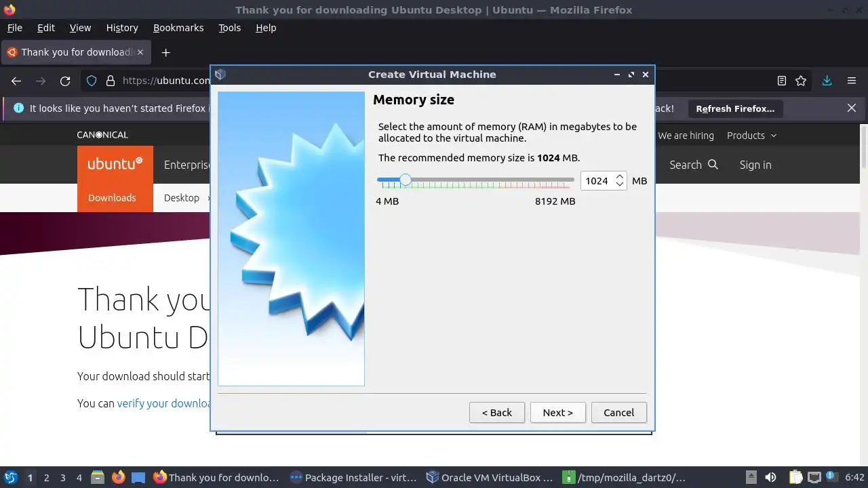Click the up-arrow tray icon beside the volume icon
This screenshot has width=868, height=488.
[x=751, y=478]
